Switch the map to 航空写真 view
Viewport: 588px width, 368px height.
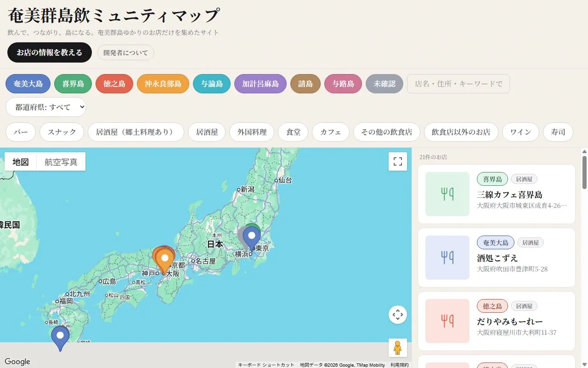click(x=61, y=161)
